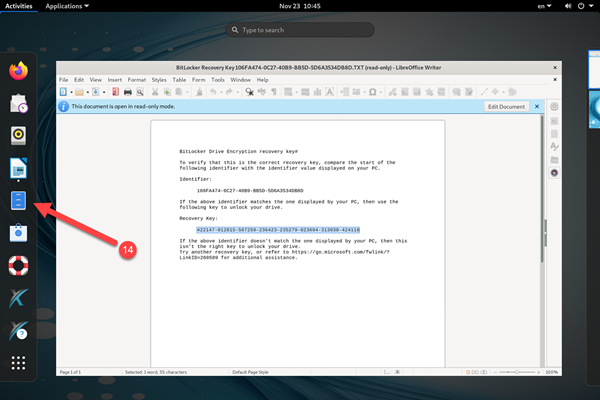600x400 pixels.
Task: Click the Clone Formatting paintbrush icon
Action: (199, 92)
